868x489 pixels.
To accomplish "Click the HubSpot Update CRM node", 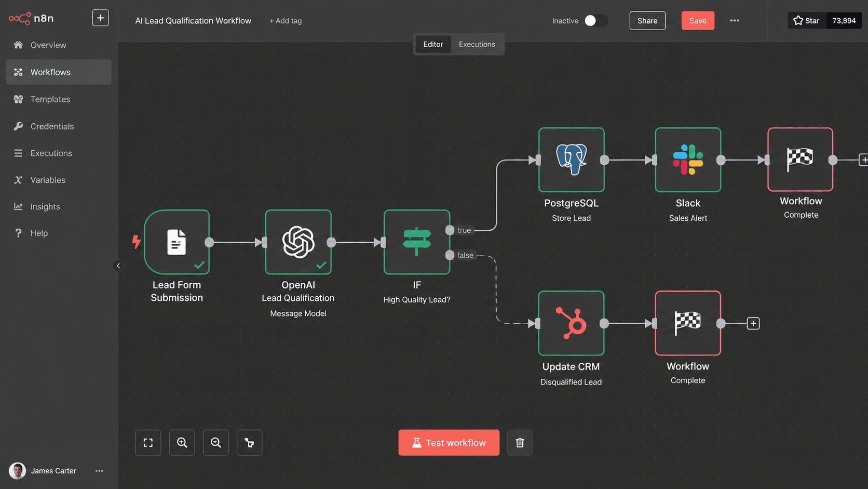I will (x=571, y=323).
